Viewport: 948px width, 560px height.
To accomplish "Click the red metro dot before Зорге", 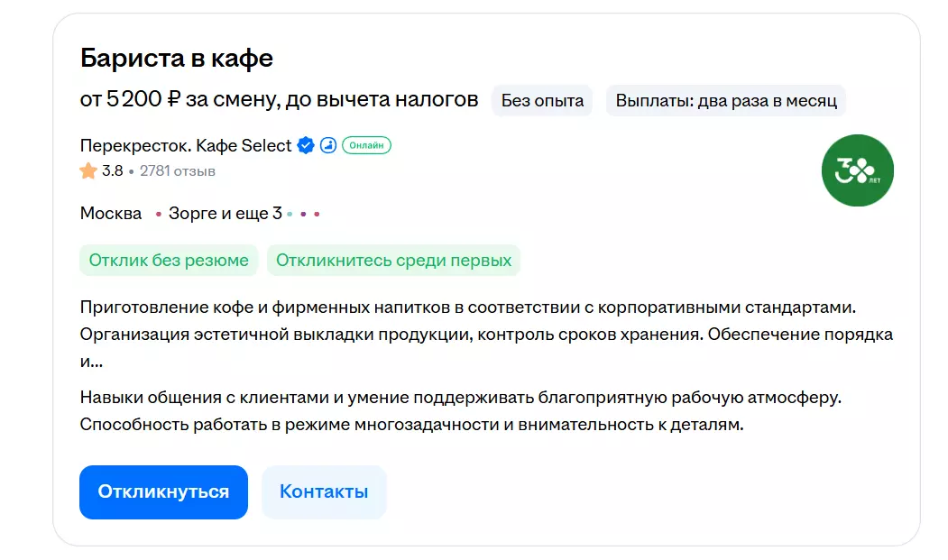I will (159, 215).
